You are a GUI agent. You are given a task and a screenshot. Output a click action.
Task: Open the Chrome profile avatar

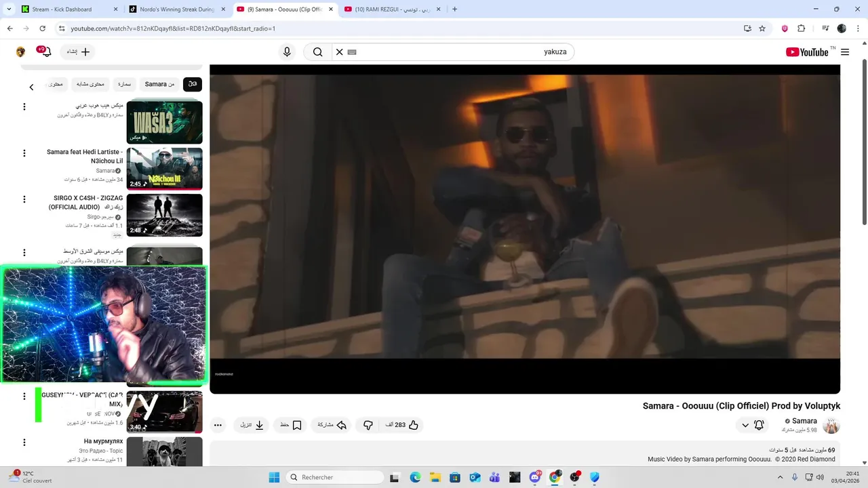pyautogui.click(x=842, y=28)
